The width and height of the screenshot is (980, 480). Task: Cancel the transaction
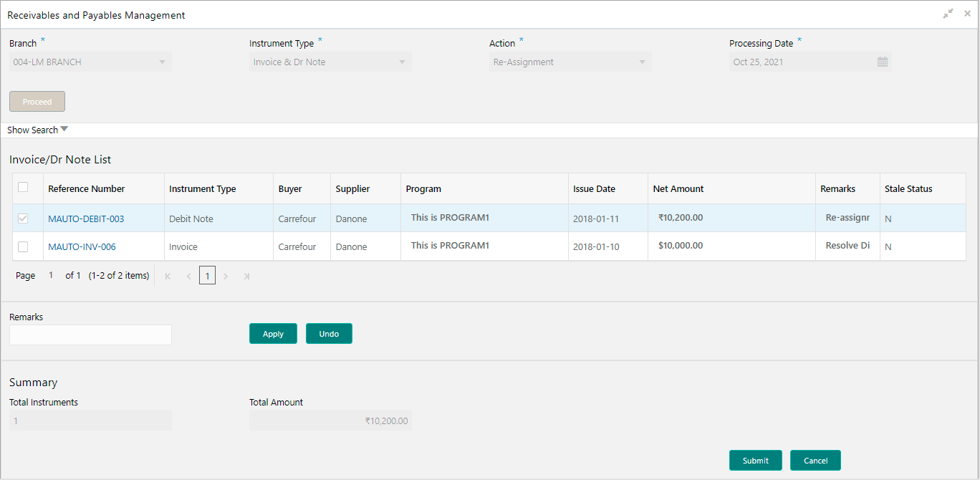(815, 461)
